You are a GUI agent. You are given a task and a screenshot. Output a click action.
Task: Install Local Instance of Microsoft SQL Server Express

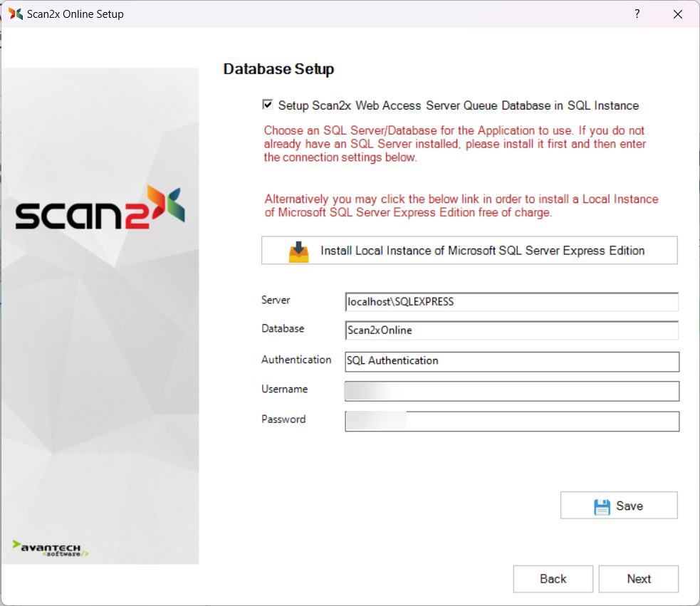coord(469,251)
